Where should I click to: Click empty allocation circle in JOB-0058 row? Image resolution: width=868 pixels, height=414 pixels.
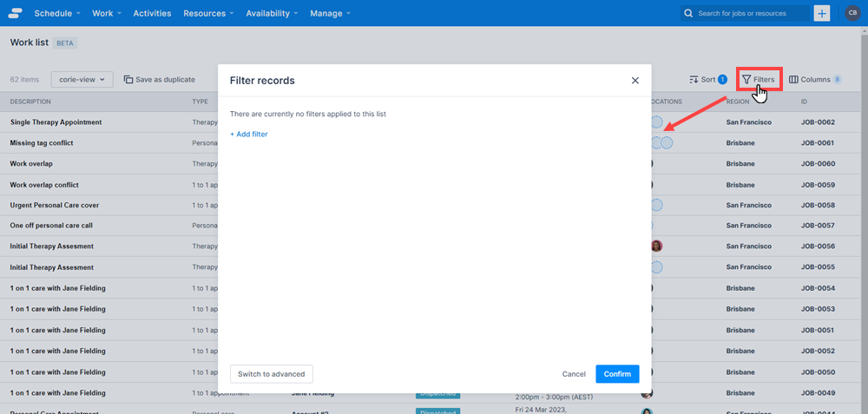pos(657,206)
